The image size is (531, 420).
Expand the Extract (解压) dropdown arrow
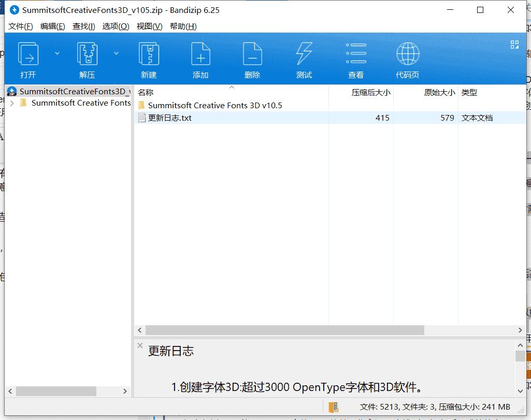(116, 53)
